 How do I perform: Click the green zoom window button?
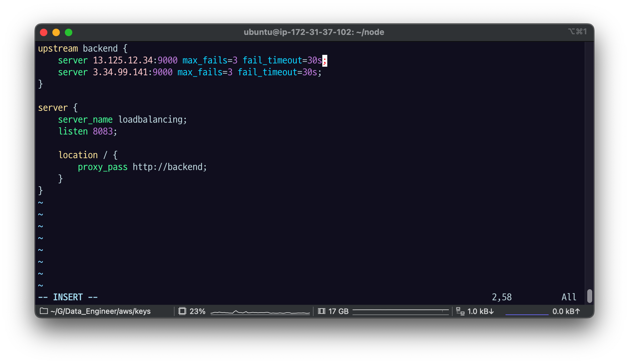tap(69, 32)
